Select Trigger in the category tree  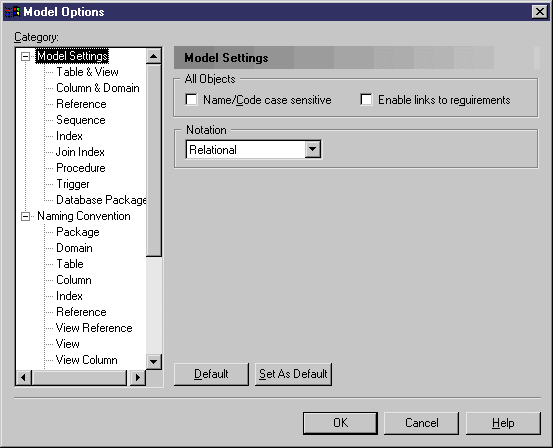[x=73, y=184]
